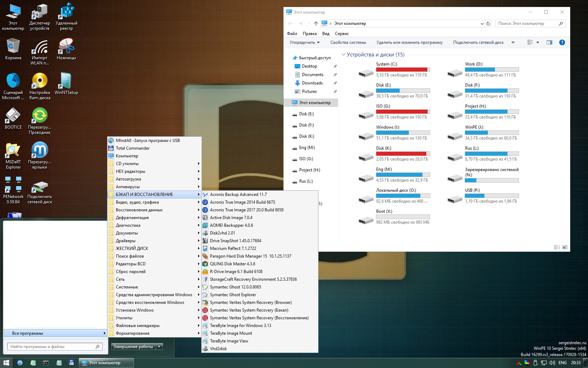Toggle the preview pane button in explorer

click(x=549, y=42)
